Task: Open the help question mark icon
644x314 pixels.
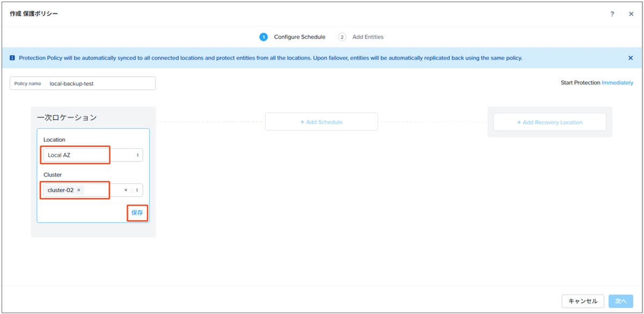Action: (612, 14)
